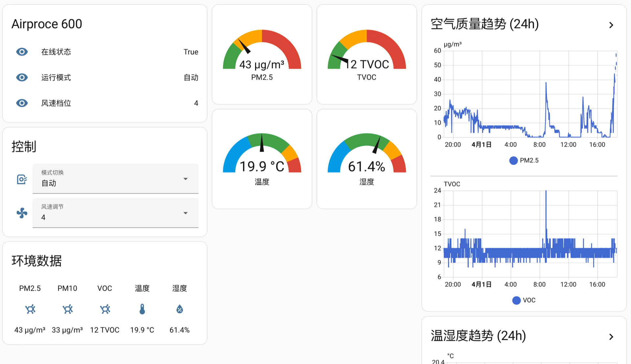Click the 控制 section heading
The image size is (631, 364).
[24, 147]
